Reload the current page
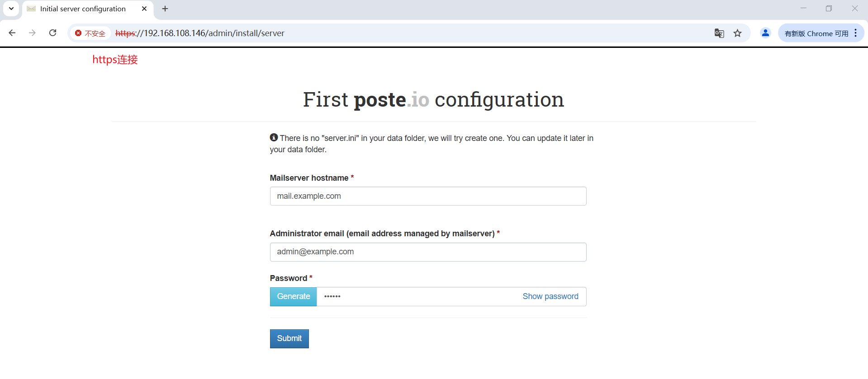The height and width of the screenshot is (379, 868). [x=53, y=33]
